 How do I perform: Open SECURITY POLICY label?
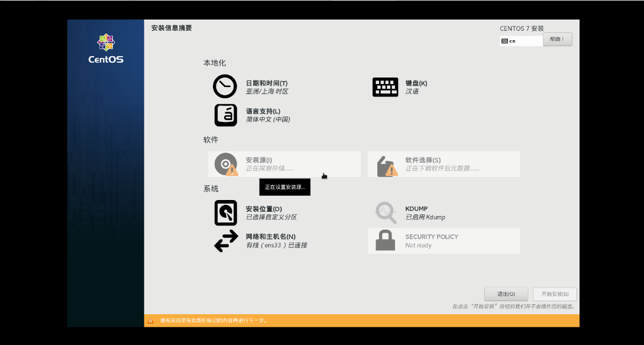(x=432, y=237)
